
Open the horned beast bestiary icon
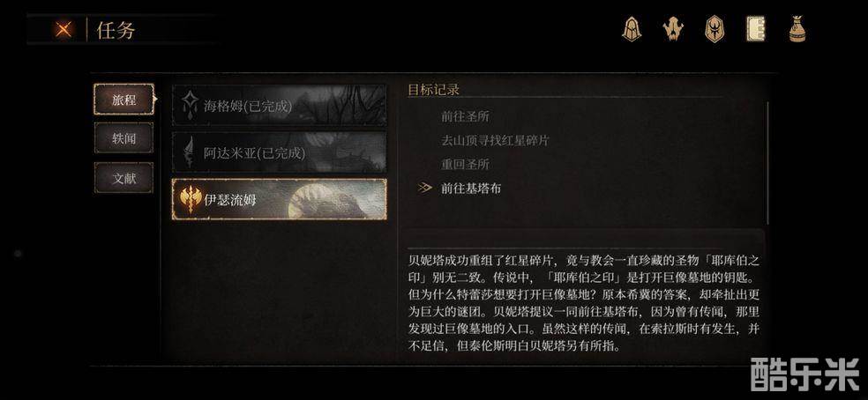[x=673, y=29]
